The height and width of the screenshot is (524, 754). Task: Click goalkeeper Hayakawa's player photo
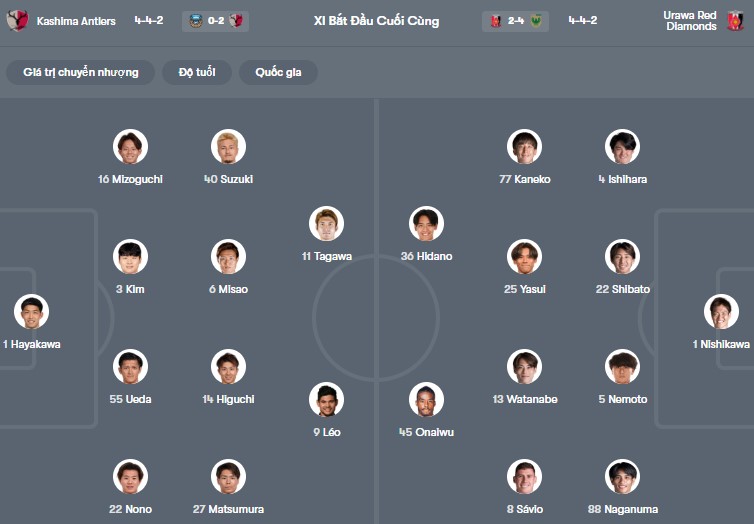tap(32, 312)
